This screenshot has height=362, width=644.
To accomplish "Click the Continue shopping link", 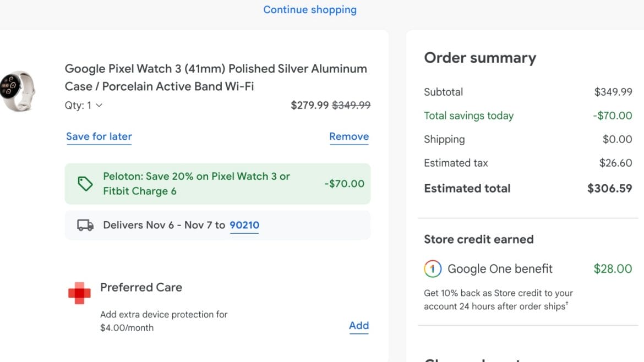I will click(310, 10).
